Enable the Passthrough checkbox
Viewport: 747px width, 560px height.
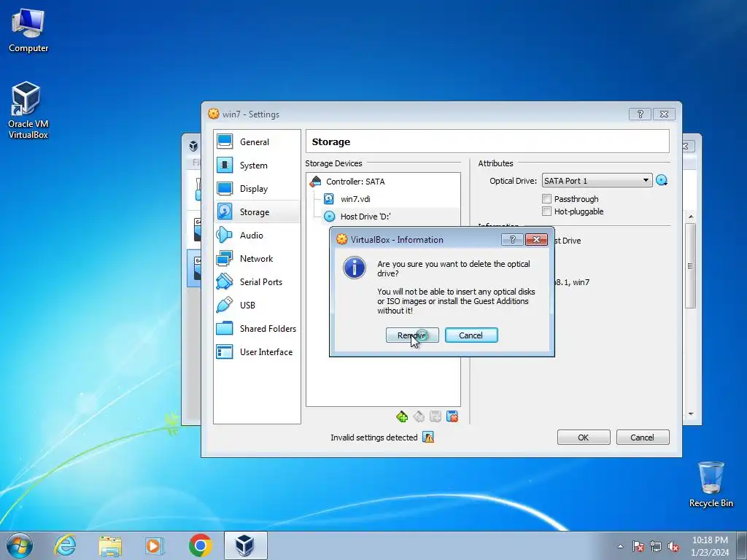[547, 199]
